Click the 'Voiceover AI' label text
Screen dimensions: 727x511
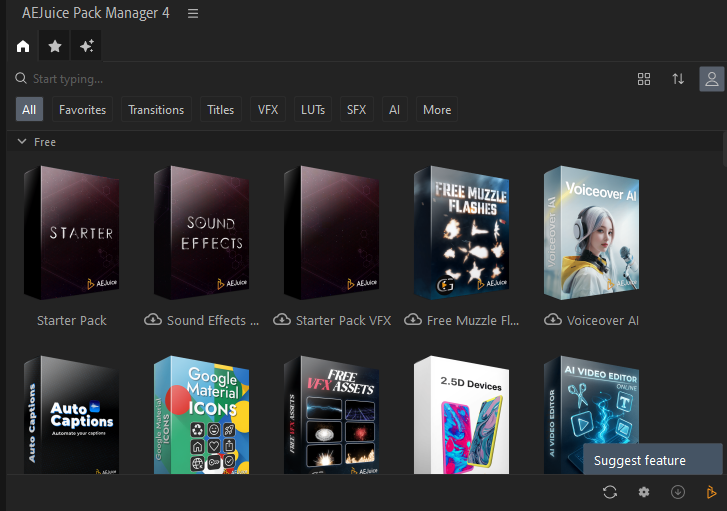tap(603, 320)
